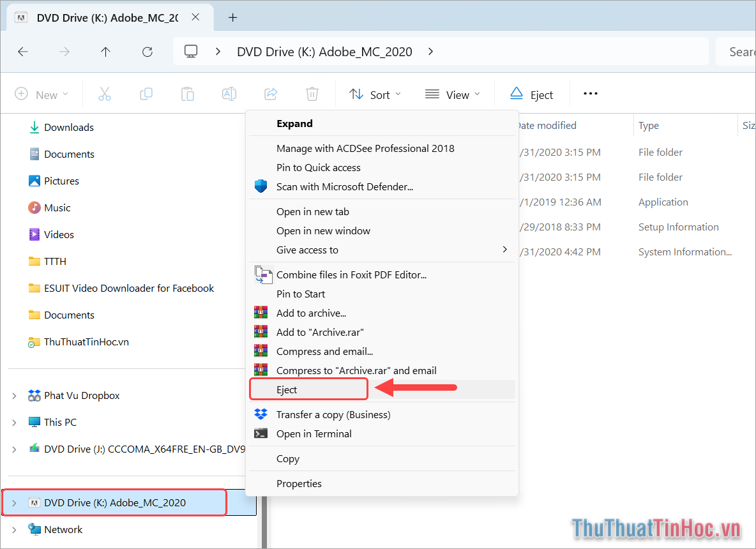Open Give access to submenu
Screen dimensions: 756x549
[382, 250]
